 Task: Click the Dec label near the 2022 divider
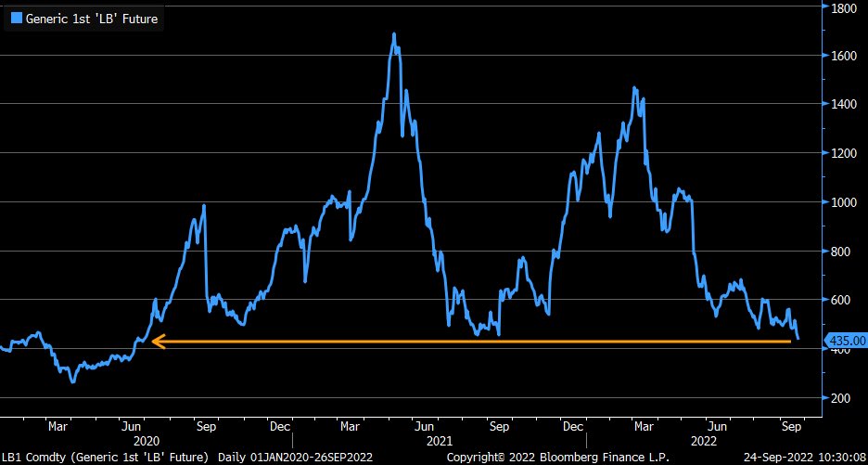573,427
